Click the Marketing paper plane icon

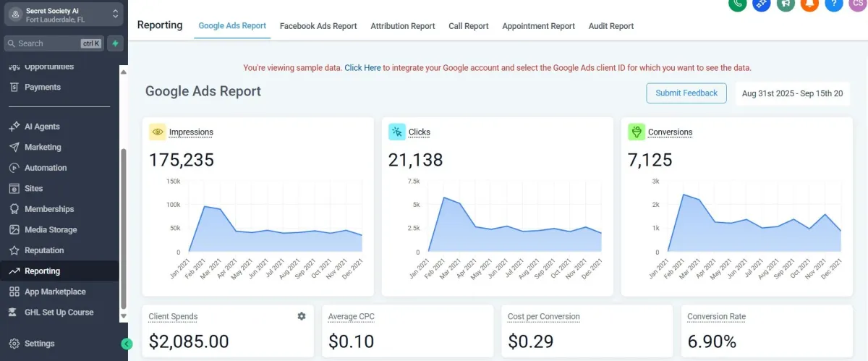coord(14,147)
